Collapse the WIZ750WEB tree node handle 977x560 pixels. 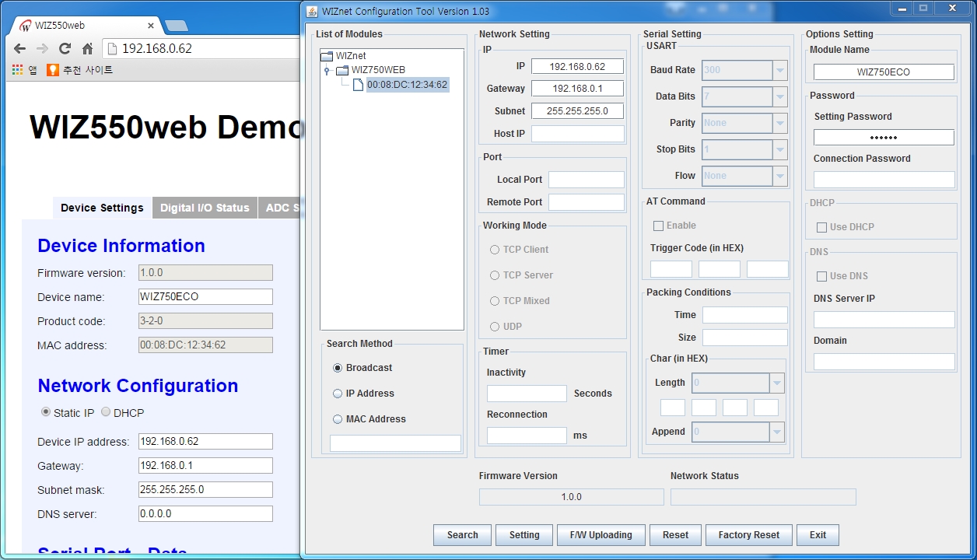tap(327, 71)
